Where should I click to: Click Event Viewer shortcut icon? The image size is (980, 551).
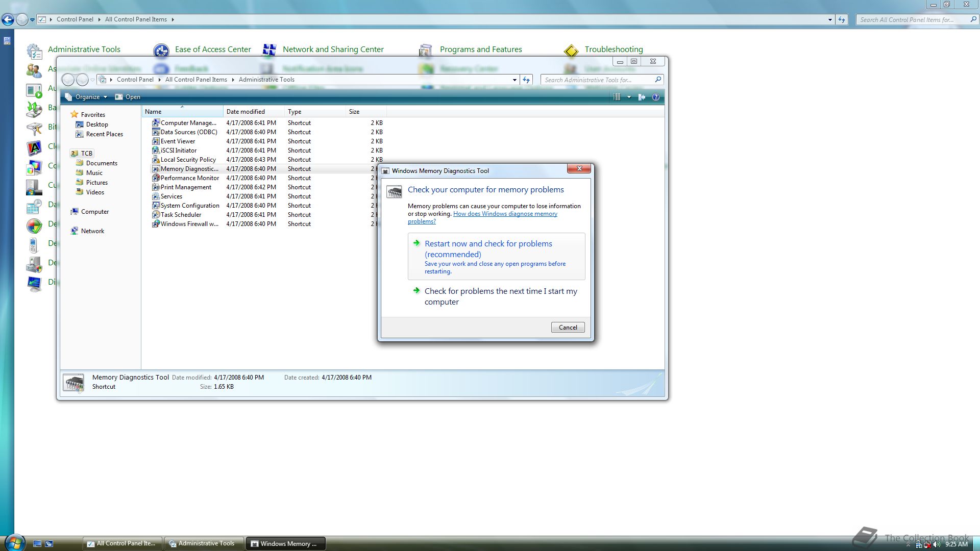coord(156,141)
